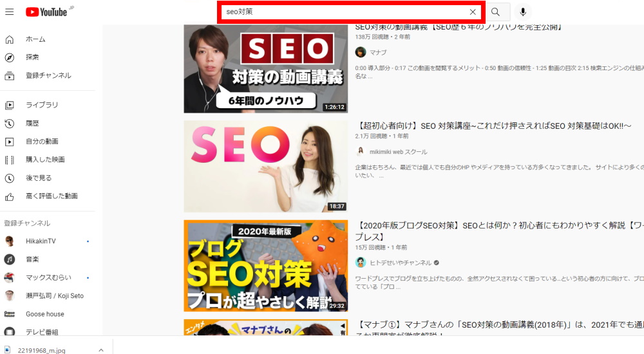
Task: Open 自分の動画 in the sidebar
Action: (42, 141)
